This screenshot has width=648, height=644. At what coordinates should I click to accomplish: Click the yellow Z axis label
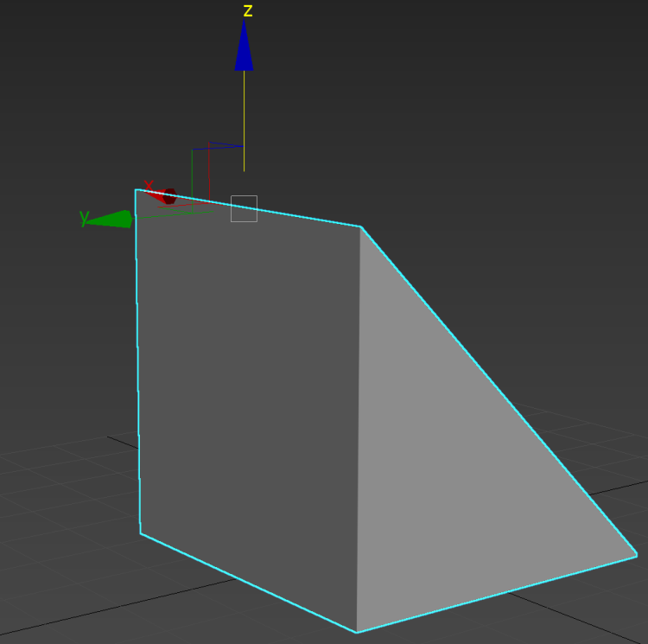[248, 11]
